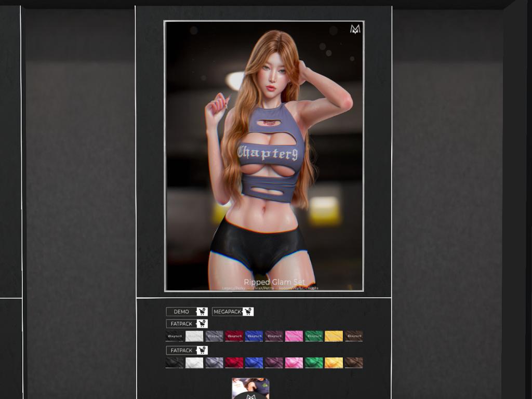This screenshot has height=399, width=532.
Task: Click cart icon on the lower FATPACK button
Action: pos(202,350)
